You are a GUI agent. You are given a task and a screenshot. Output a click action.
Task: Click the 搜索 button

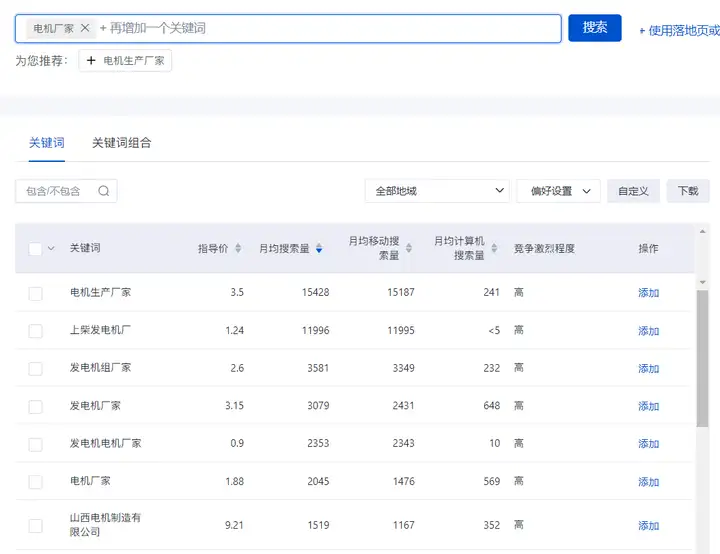pos(595,28)
